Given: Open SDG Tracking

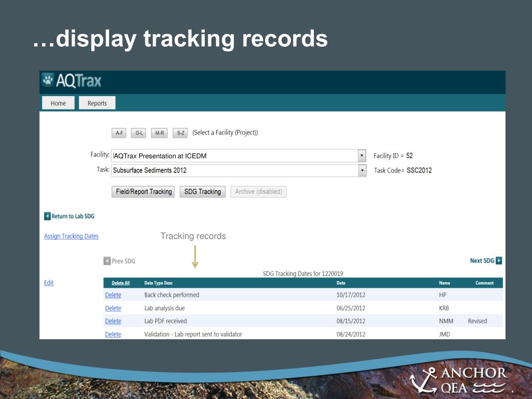Looking at the screenshot, I should [x=203, y=192].
